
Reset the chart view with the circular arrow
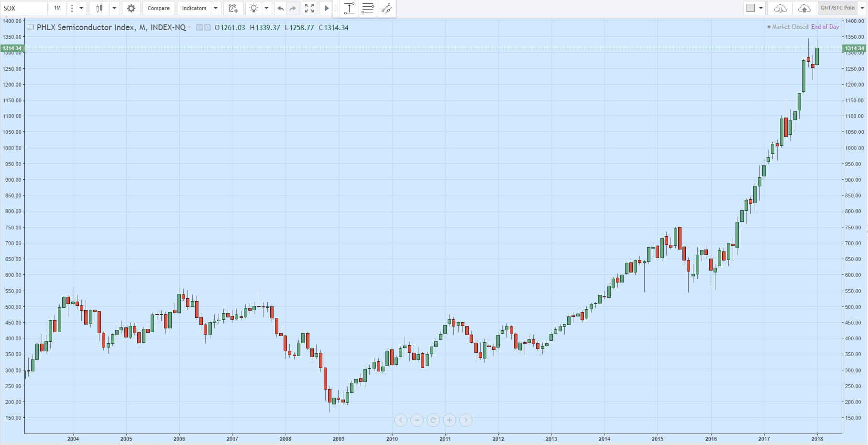click(x=433, y=420)
